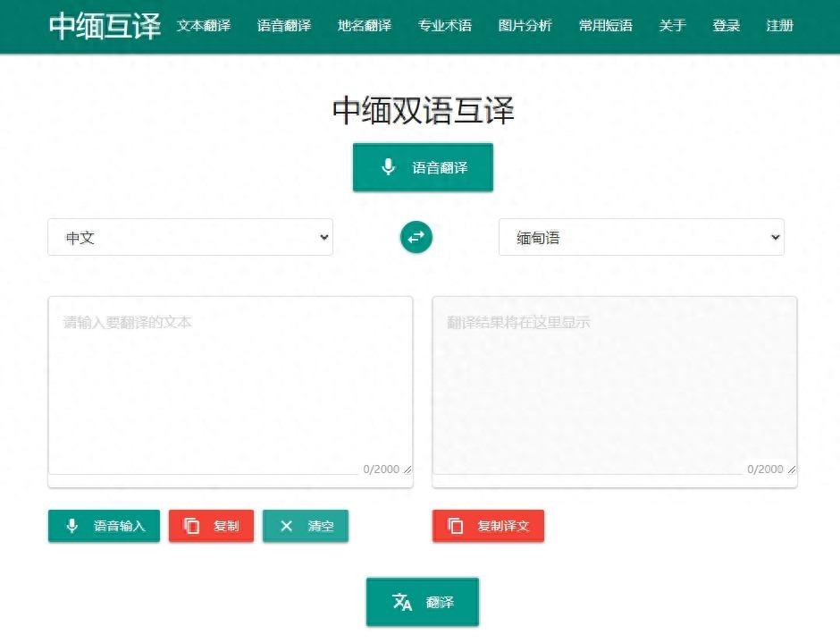The width and height of the screenshot is (840, 643).
Task: Click microphone icon on 语音输入 button
Action: tap(72, 526)
